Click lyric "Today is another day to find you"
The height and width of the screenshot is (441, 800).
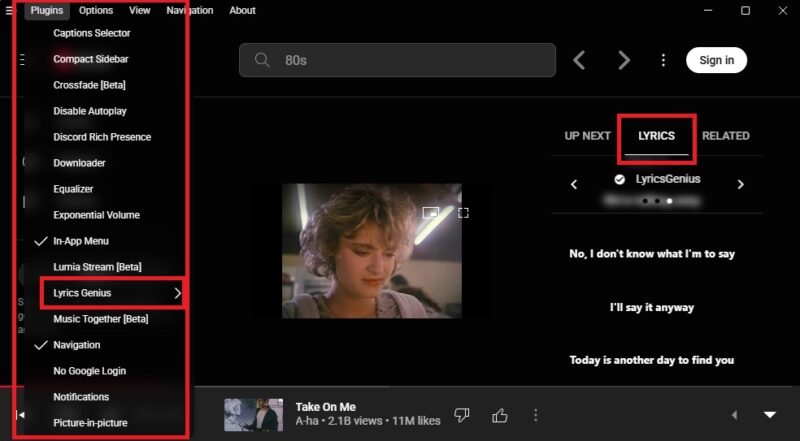[652, 361]
